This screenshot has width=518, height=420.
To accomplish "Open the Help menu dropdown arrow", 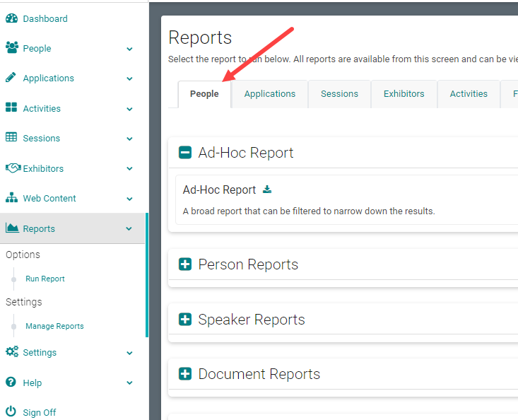I will point(129,383).
